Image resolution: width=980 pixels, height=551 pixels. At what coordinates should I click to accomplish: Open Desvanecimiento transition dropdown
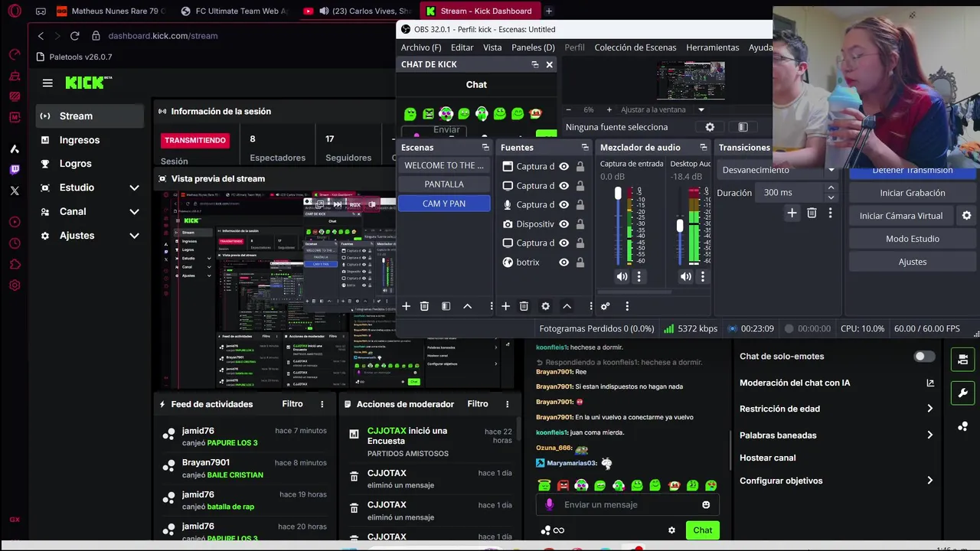[x=778, y=170]
